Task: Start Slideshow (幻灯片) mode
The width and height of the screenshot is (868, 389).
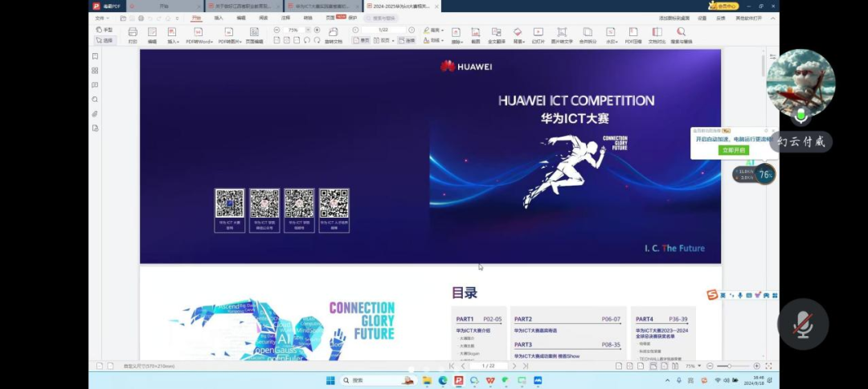Action: click(538, 35)
